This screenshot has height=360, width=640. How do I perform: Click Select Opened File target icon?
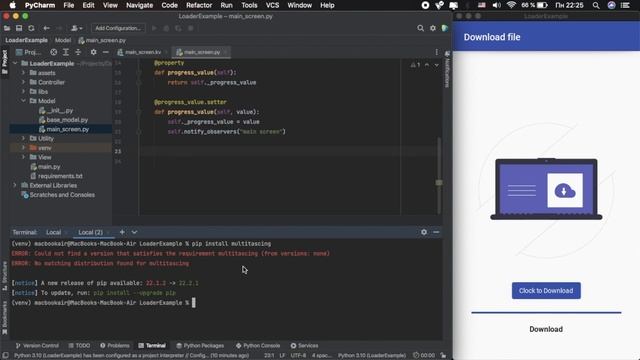pos(53,52)
